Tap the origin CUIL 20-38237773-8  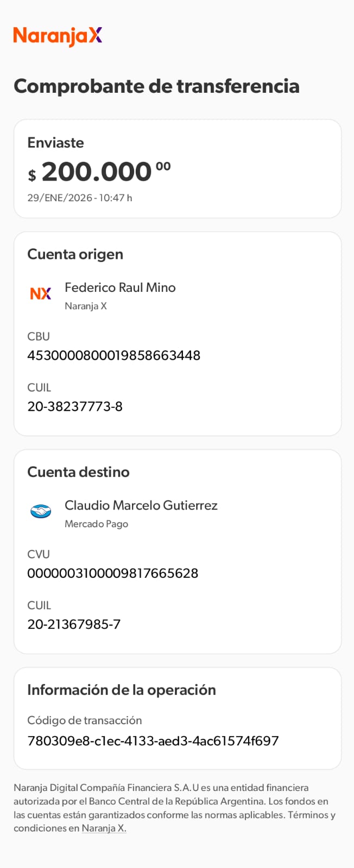point(75,406)
